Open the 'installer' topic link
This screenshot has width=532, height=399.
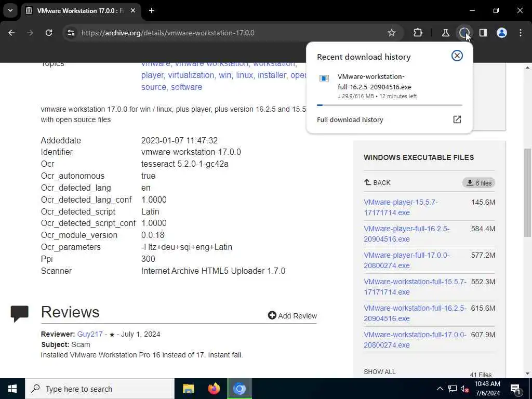271,75
